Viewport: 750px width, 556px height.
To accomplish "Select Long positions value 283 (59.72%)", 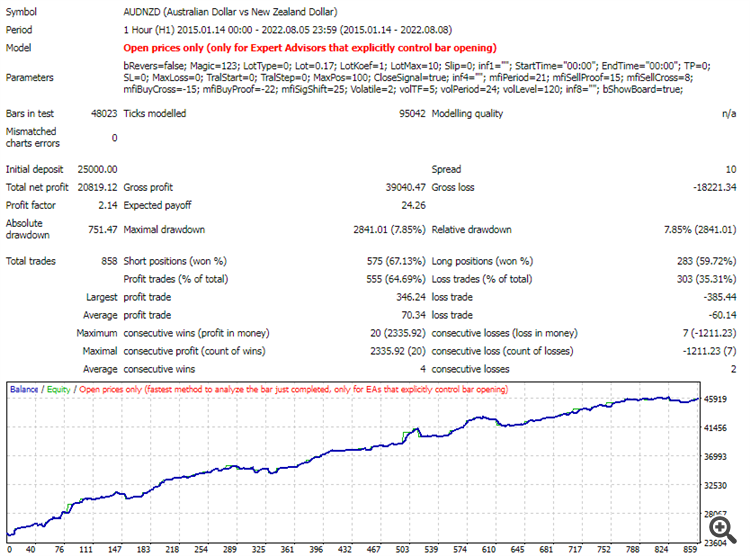I will 706,261.
